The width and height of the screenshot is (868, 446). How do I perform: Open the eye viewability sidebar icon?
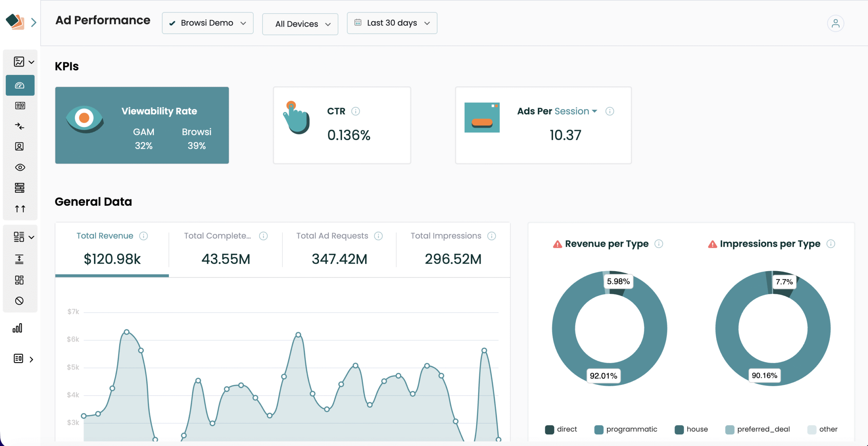pyautogui.click(x=20, y=167)
